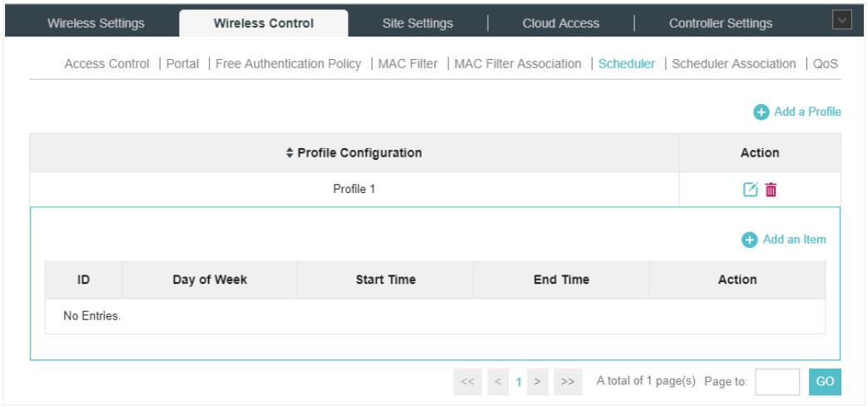The width and height of the screenshot is (868, 407).
Task: Select the Wireless Control tab
Action: click(264, 23)
